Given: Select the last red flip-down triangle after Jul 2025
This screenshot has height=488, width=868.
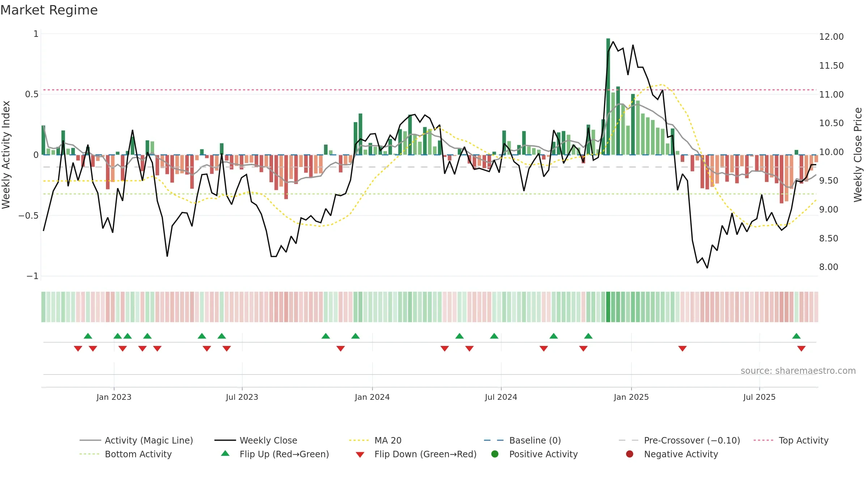Looking at the screenshot, I should point(801,348).
